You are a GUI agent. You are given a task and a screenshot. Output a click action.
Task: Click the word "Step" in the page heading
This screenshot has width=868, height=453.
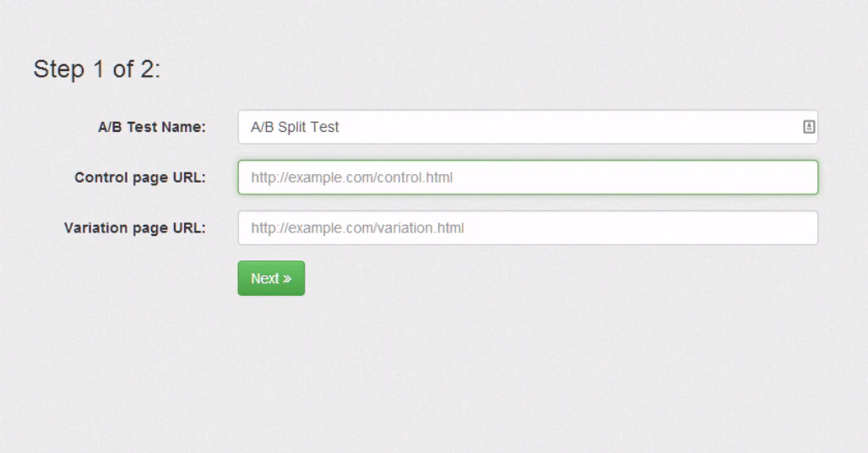[58, 69]
